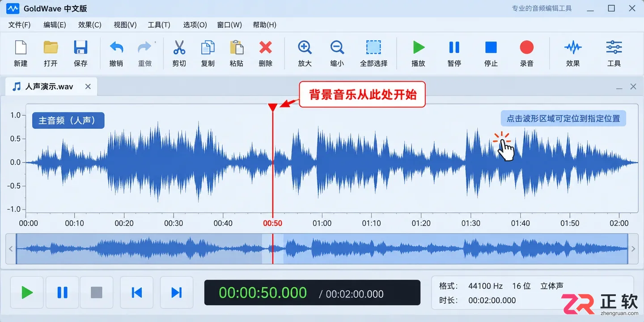Open a file with the 打开 folder icon
The image size is (644, 322).
(x=51, y=47)
